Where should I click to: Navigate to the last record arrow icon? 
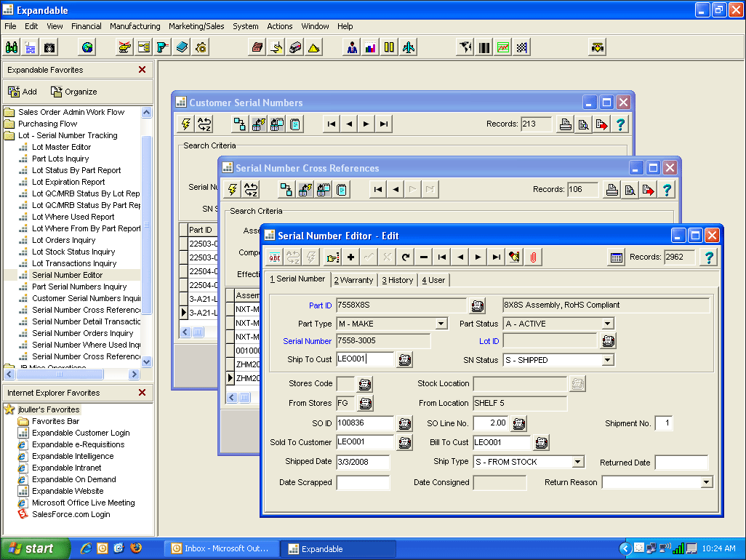496,257
